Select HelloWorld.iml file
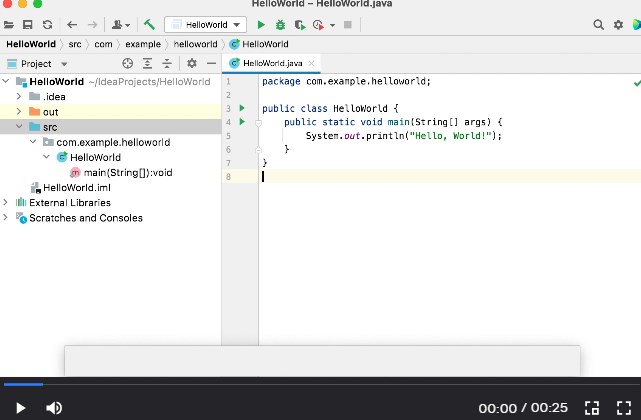This screenshot has width=641, height=420. [x=70, y=188]
